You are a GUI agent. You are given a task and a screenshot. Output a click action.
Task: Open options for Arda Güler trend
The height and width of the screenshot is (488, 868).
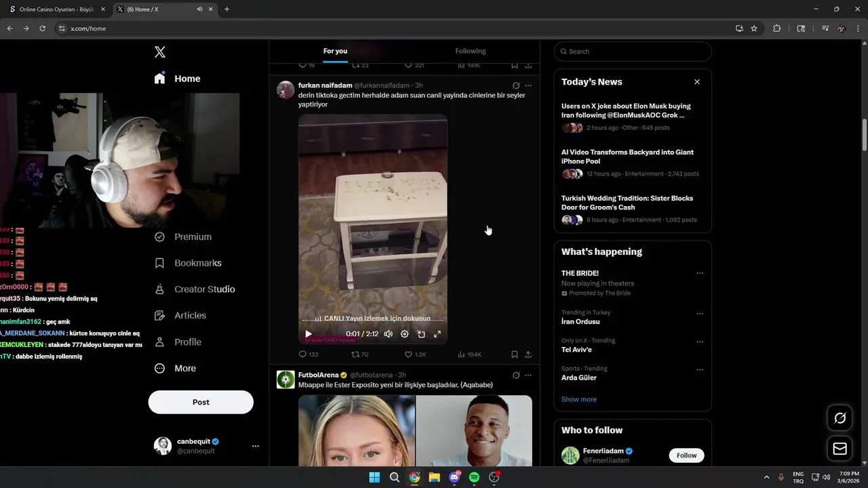click(x=700, y=370)
